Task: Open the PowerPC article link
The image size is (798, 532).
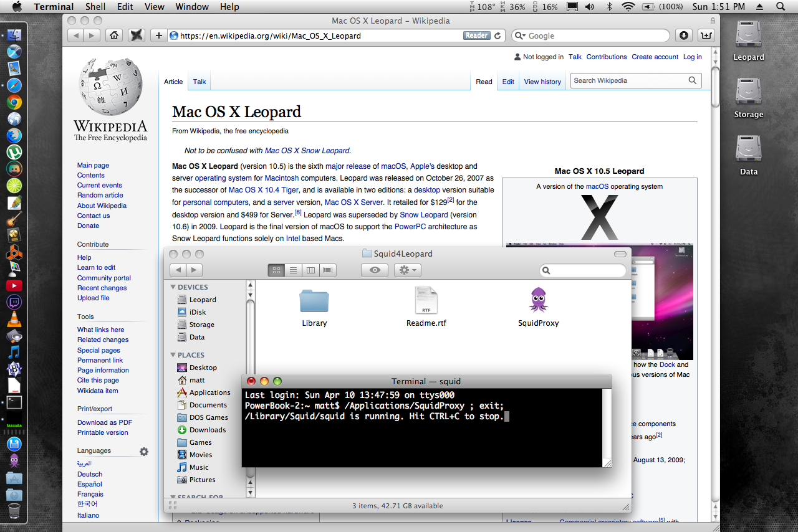Action: point(410,227)
